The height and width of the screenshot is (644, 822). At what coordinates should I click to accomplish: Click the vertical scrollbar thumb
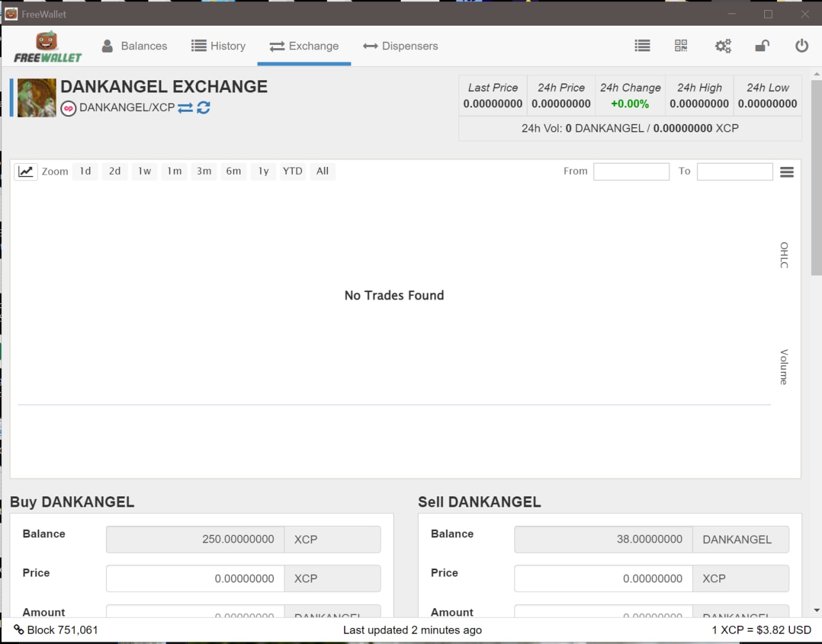point(816,177)
